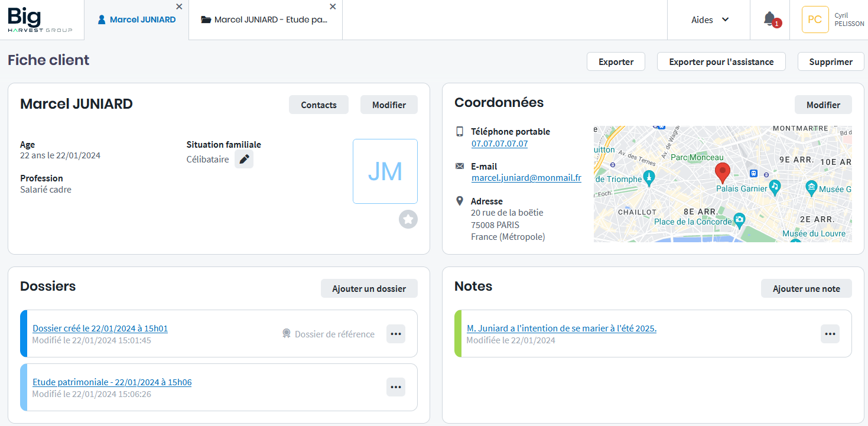The image size is (868, 426).
Task: Click Ajouter un dossier button
Action: (x=369, y=288)
